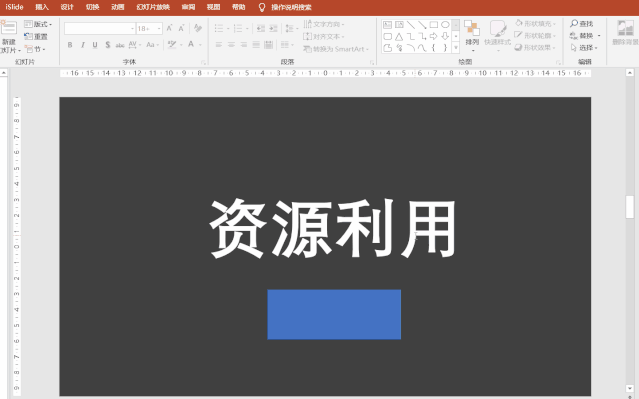Toggle align text right

(244, 44)
